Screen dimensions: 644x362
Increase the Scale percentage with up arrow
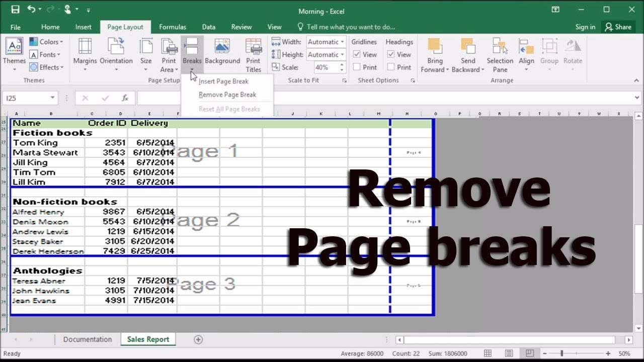point(342,64)
